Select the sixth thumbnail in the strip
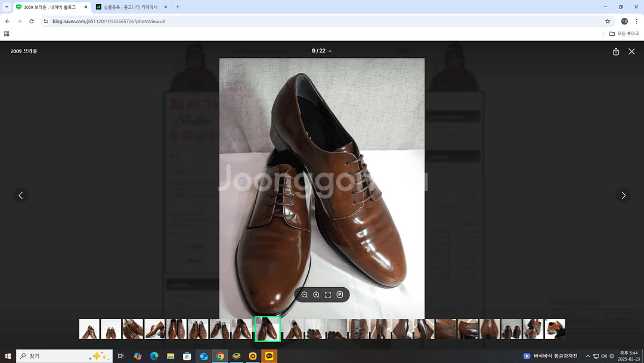Viewport: 644px width, 363px height. (x=198, y=329)
